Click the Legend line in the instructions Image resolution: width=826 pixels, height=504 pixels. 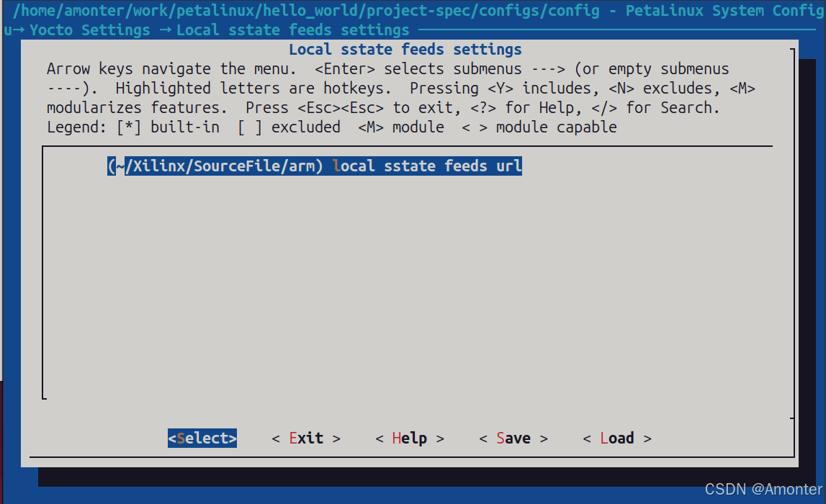coord(332,127)
